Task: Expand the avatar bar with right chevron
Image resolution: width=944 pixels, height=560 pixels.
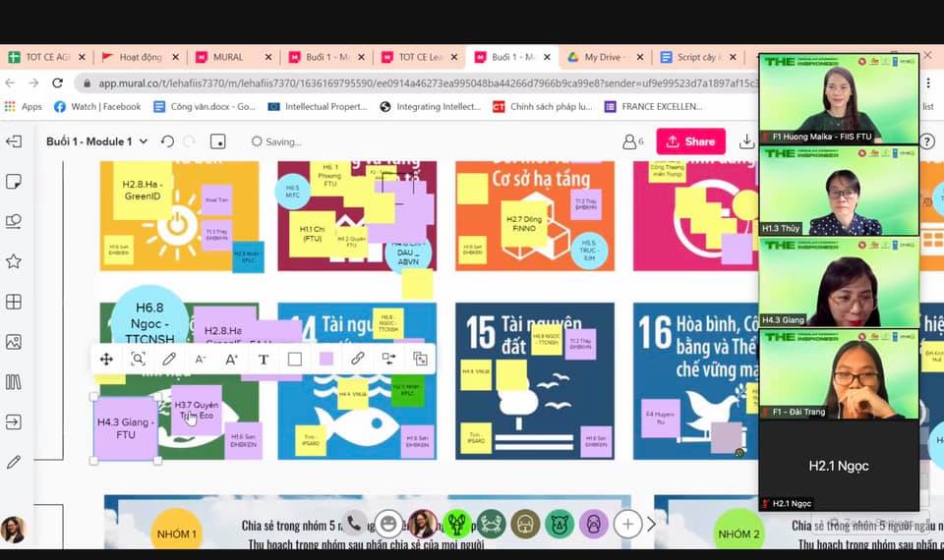Action: (x=651, y=525)
